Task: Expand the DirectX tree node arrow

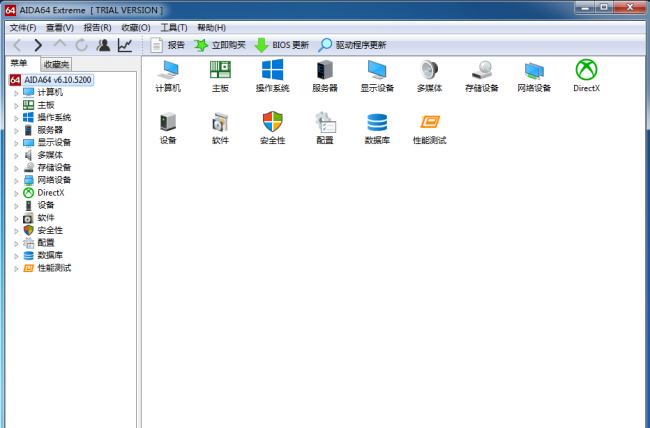Action: 16,193
